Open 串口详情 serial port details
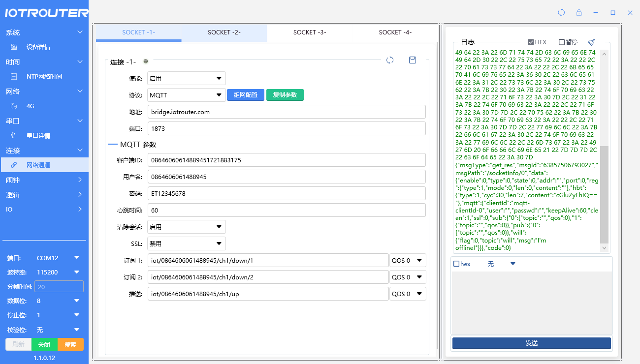Image resolution: width=640 pixels, height=364 pixels. click(x=38, y=136)
